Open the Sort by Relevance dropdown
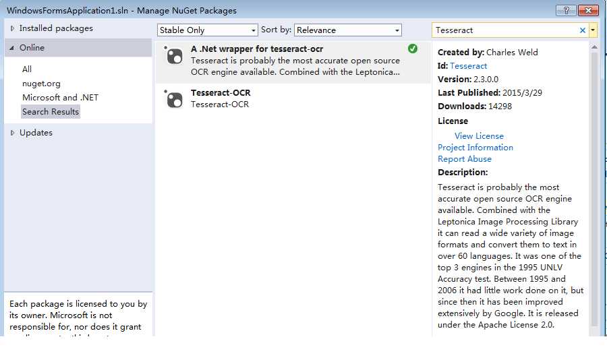 pyautogui.click(x=347, y=30)
